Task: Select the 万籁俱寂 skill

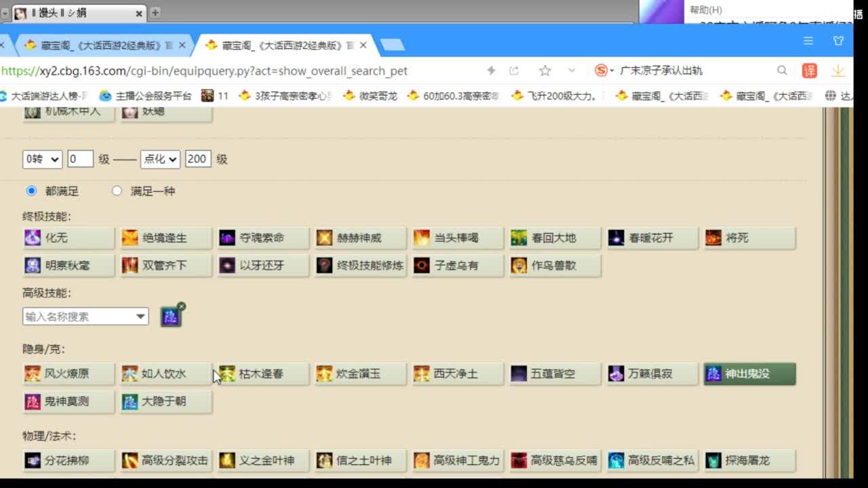Action: 652,373
